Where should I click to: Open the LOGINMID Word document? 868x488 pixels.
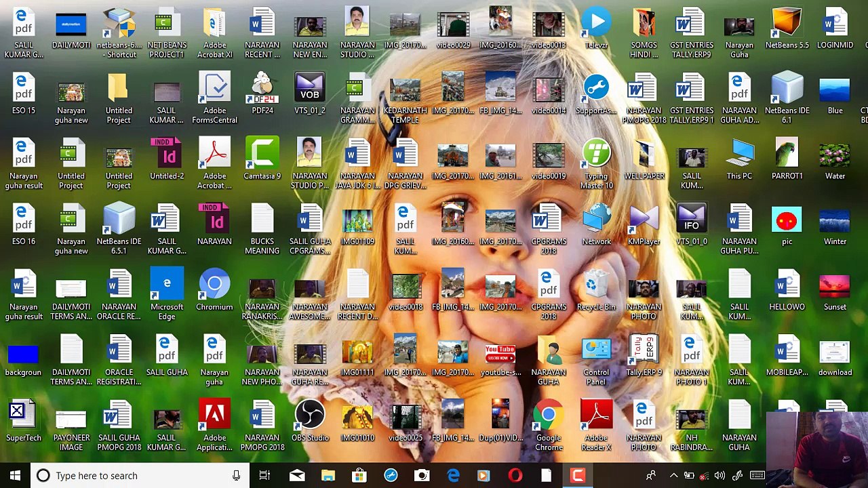tap(835, 28)
